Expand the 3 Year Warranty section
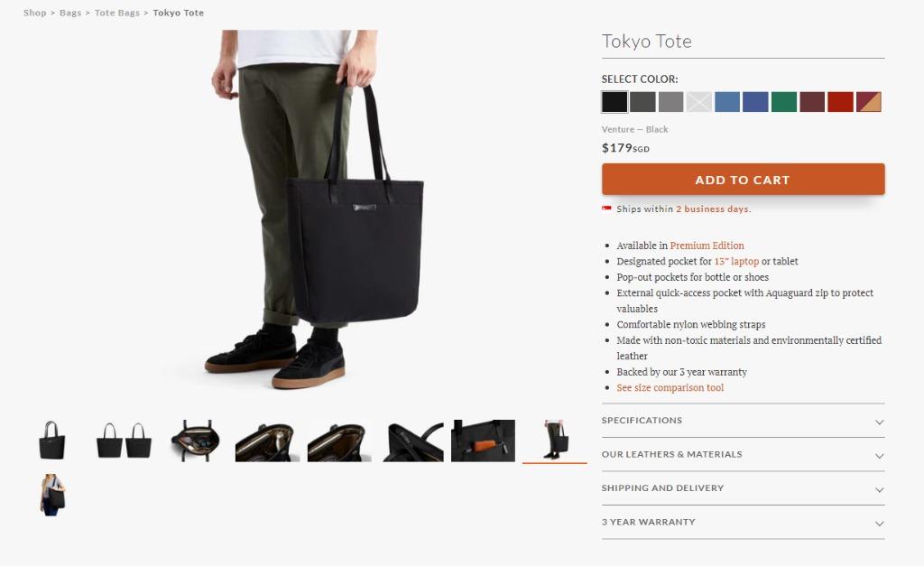 (744, 523)
